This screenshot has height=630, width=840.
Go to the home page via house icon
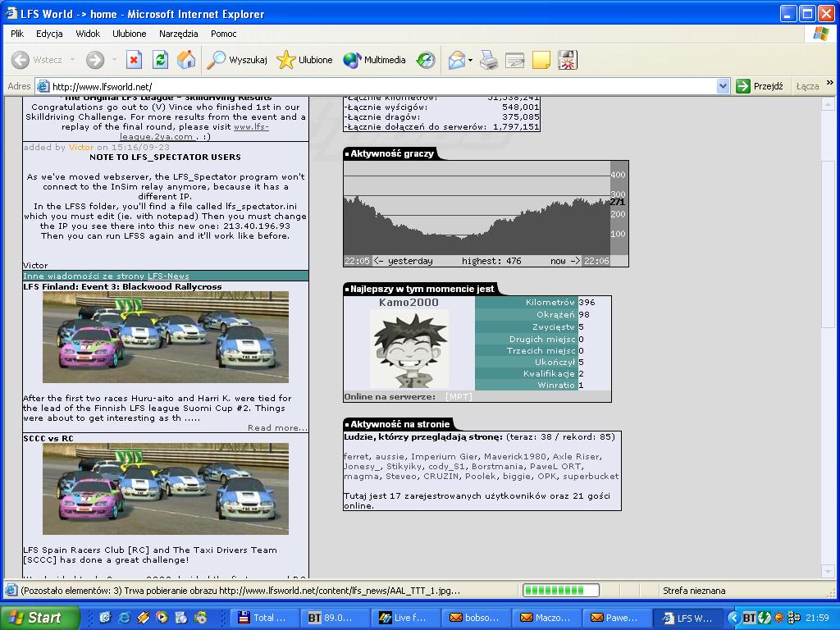(186, 60)
